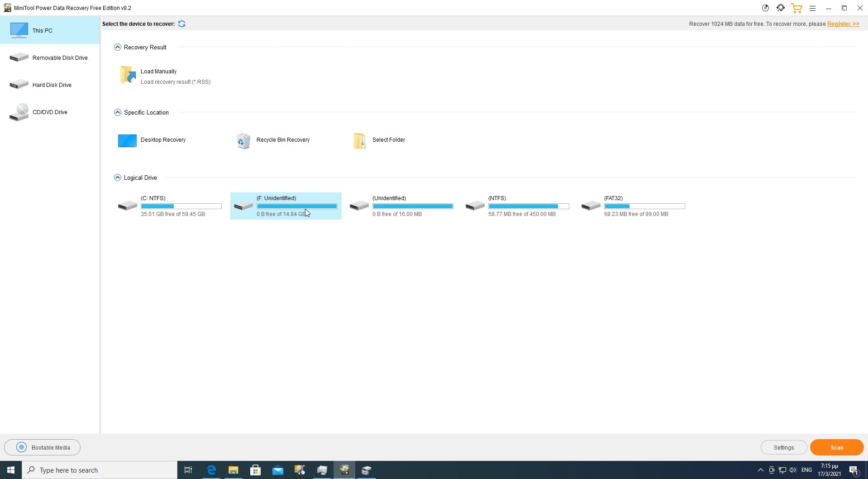Collapse the Specific Location section
The height and width of the screenshot is (479, 868).
(117, 112)
